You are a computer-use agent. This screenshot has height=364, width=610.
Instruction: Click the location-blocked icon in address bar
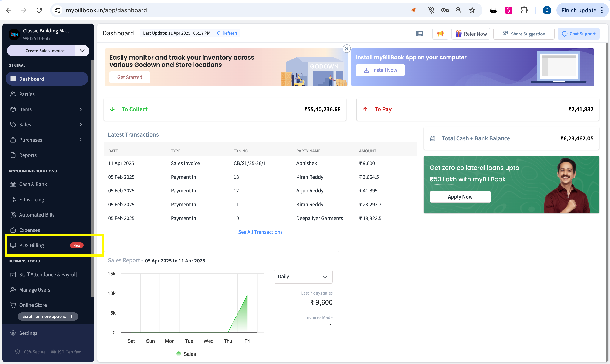pos(431,10)
